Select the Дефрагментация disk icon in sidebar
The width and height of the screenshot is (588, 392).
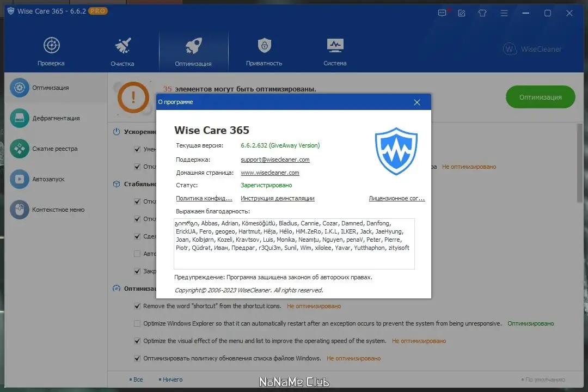(x=20, y=118)
